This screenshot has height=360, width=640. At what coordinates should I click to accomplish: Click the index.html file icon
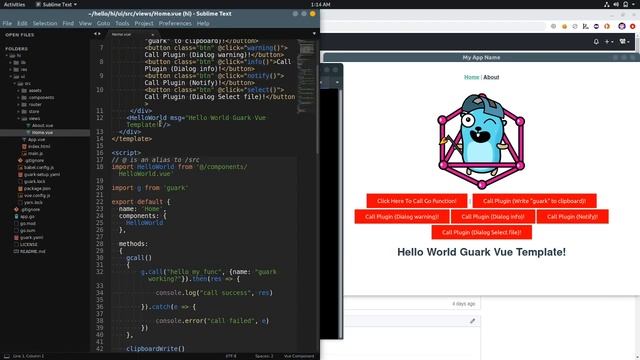point(24,147)
